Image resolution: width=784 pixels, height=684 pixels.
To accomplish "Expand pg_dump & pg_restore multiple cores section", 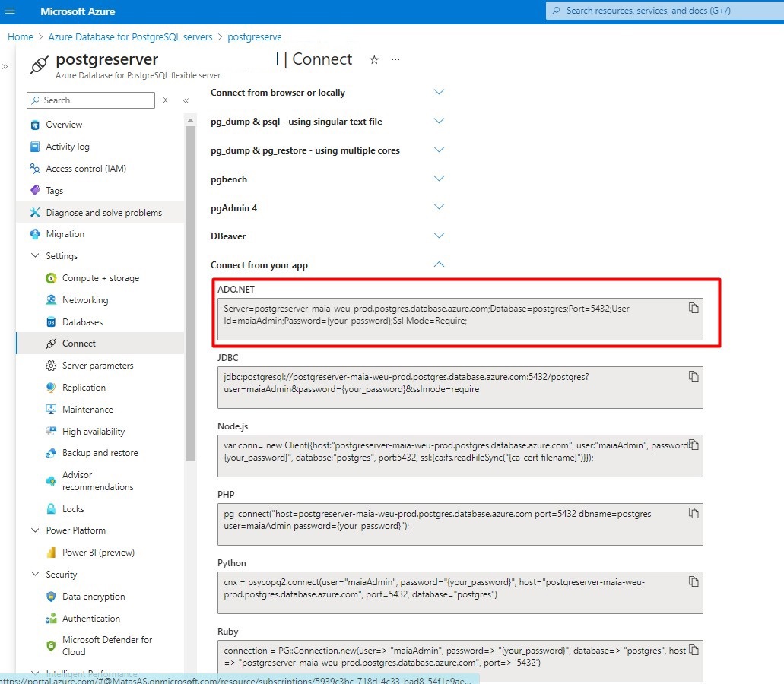I will tap(439, 150).
